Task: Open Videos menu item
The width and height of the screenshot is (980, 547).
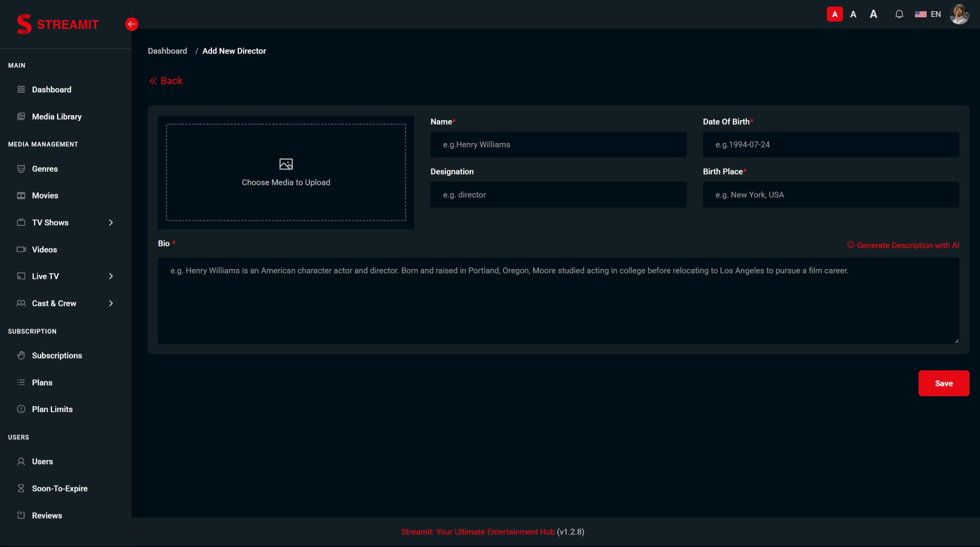Action: click(44, 249)
